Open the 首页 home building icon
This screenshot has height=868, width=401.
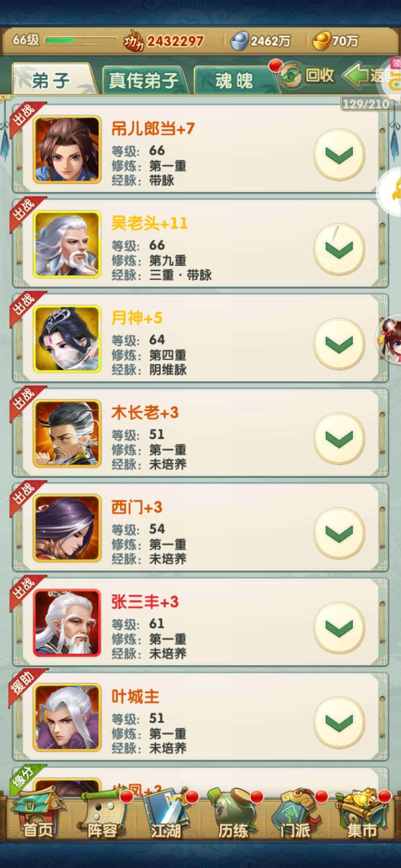click(x=37, y=812)
